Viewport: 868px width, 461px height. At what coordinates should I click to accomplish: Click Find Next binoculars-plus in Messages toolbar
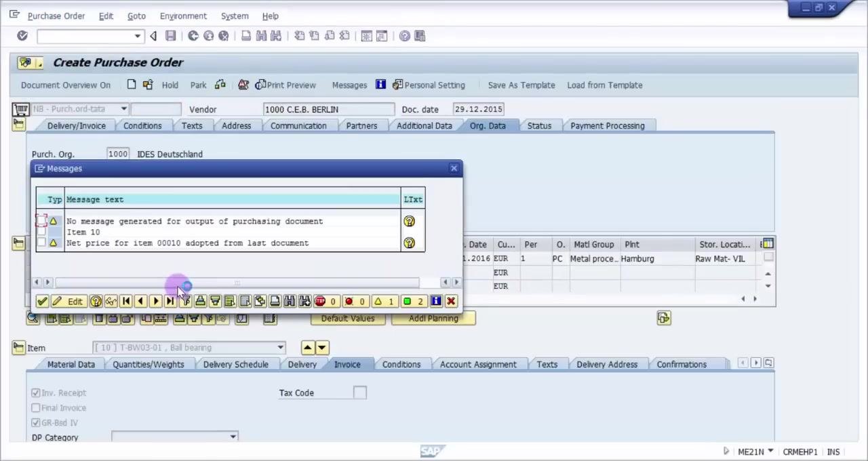click(x=304, y=302)
